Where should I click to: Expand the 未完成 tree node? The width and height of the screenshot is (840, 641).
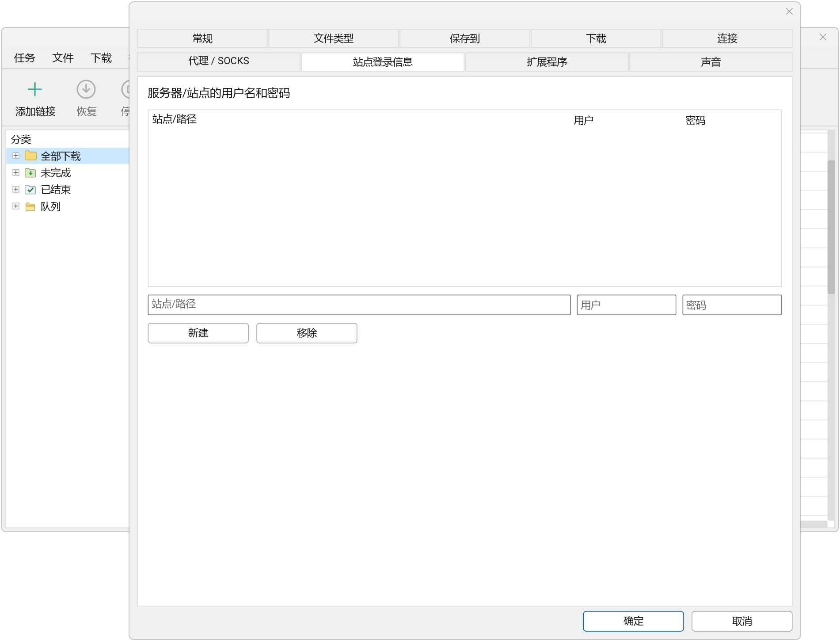coord(16,172)
